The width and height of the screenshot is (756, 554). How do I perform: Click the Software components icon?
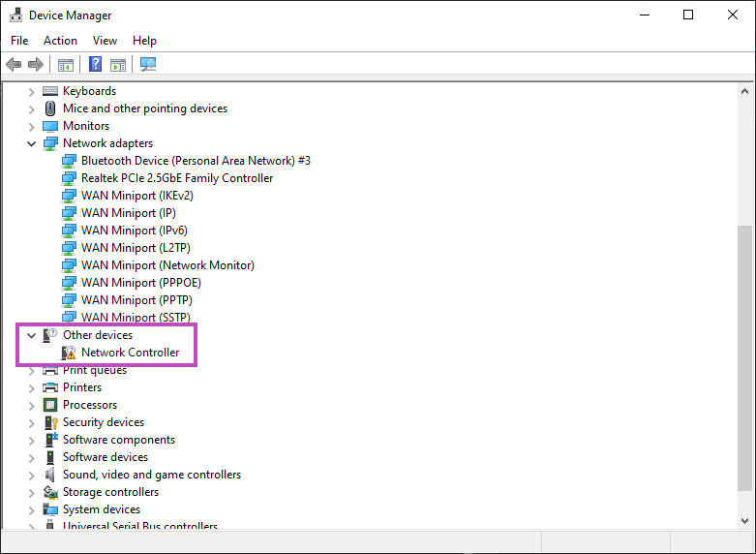51,440
